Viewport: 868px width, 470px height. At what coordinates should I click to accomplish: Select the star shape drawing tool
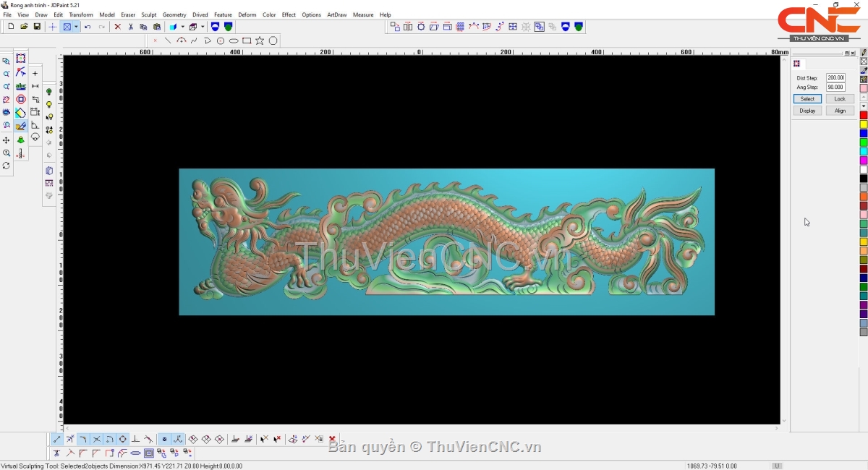pos(260,41)
